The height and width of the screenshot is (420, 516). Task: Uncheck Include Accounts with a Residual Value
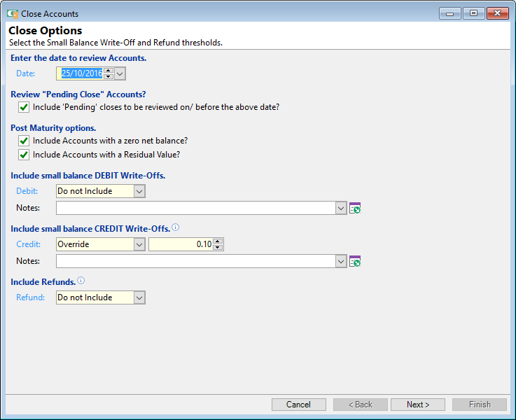tap(24, 155)
